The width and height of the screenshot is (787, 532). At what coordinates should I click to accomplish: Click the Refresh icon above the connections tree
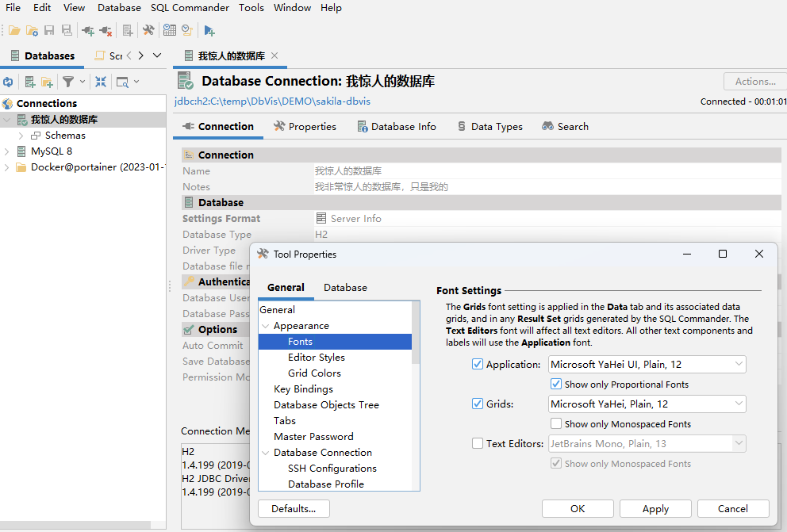pyautogui.click(x=9, y=82)
